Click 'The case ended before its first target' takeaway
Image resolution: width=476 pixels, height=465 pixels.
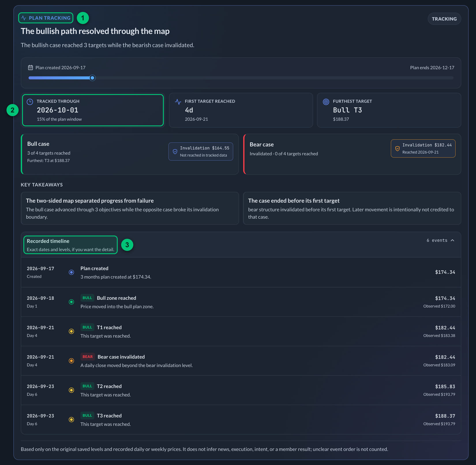click(294, 200)
